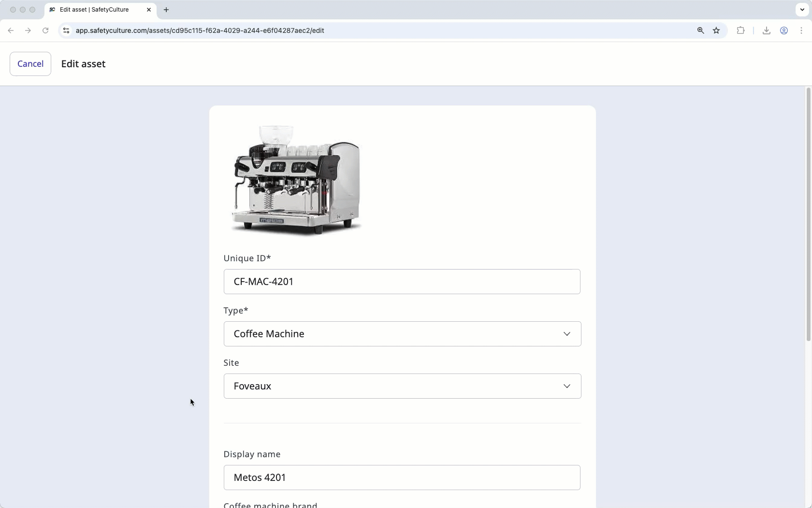Image resolution: width=812 pixels, height=508 pixels.
Task: Open the downloads icon in toolbar
Action: pyautogui.click(x=767, y=30)
